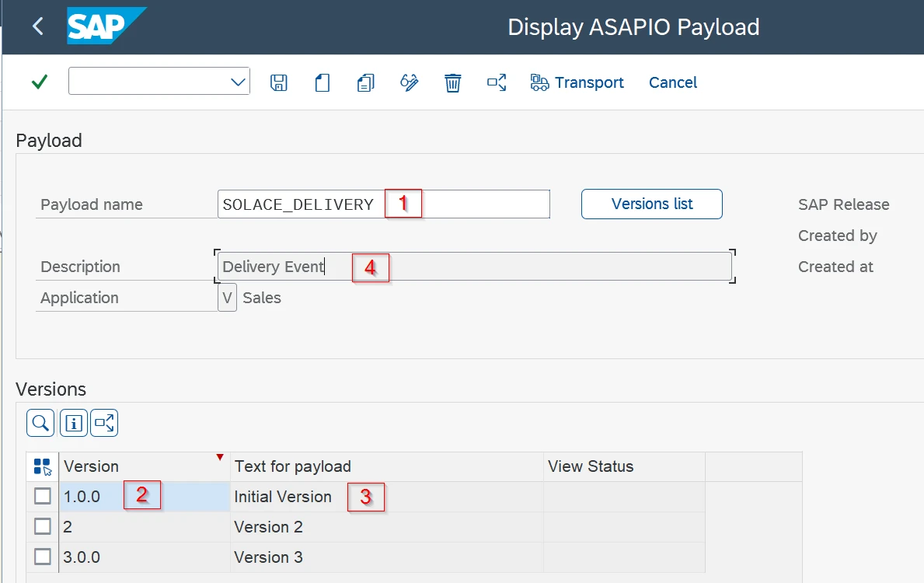Click the Payload name label
This screenshot has height=583, width=924.
(x=92, y=204)
